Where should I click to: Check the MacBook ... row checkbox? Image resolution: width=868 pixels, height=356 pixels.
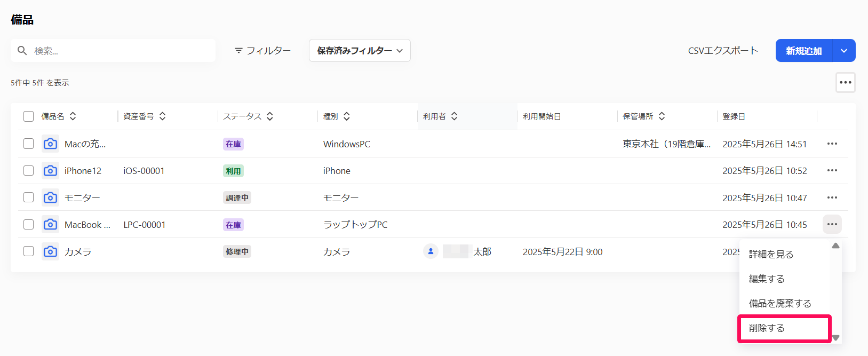point(29,224)
